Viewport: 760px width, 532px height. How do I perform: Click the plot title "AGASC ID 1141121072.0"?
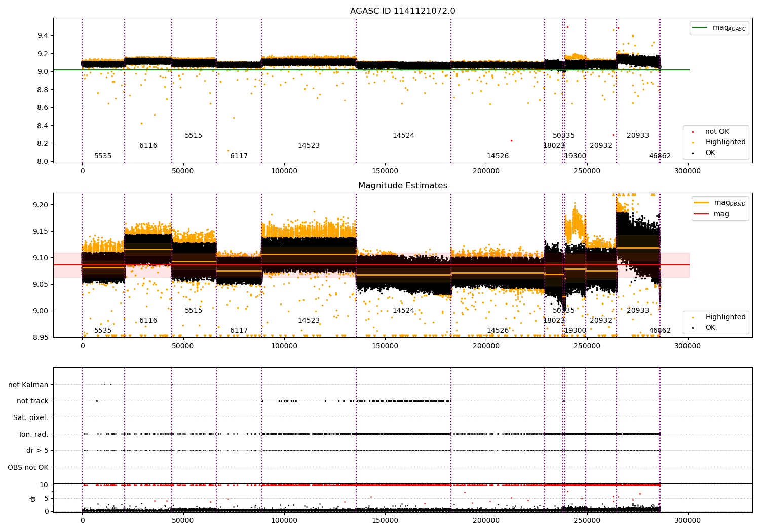[x=402, y=11]
